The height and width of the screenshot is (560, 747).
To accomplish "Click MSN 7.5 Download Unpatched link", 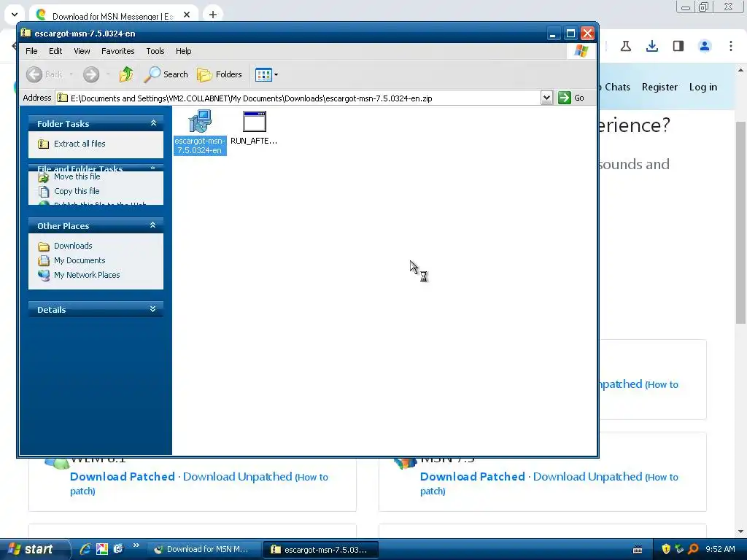I will [x=587, y=477].
